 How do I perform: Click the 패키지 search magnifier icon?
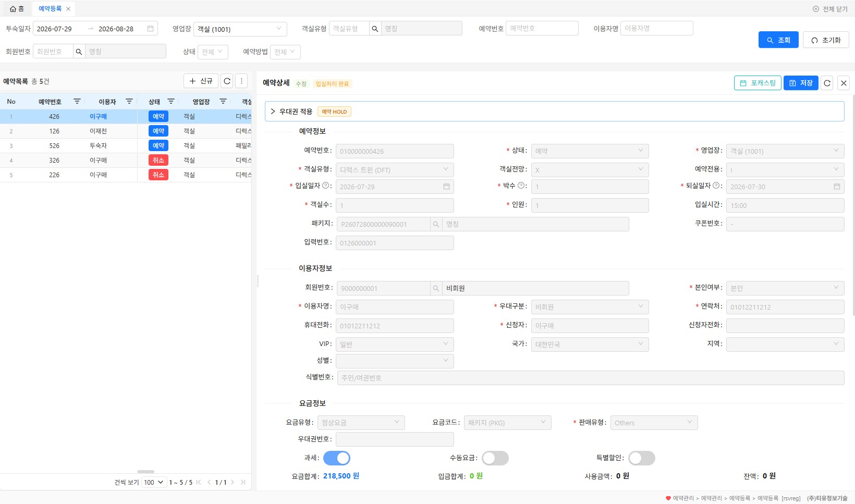tap(436, 224)
